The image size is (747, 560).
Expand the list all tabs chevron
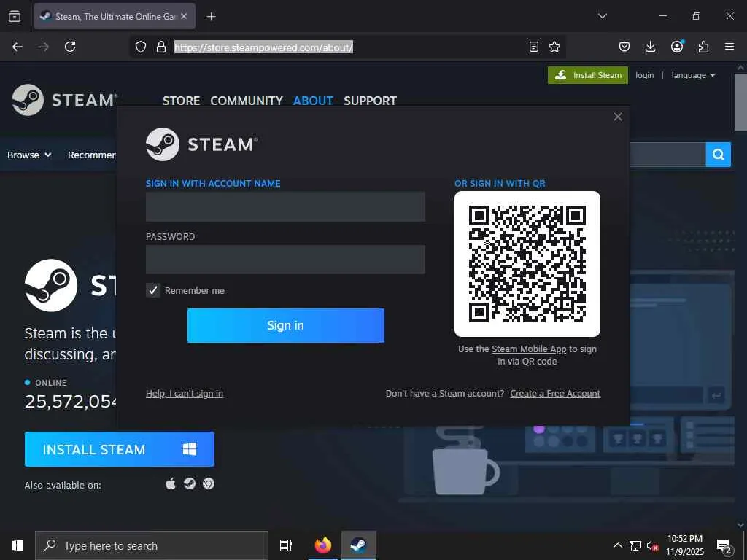tap(602, 16)
